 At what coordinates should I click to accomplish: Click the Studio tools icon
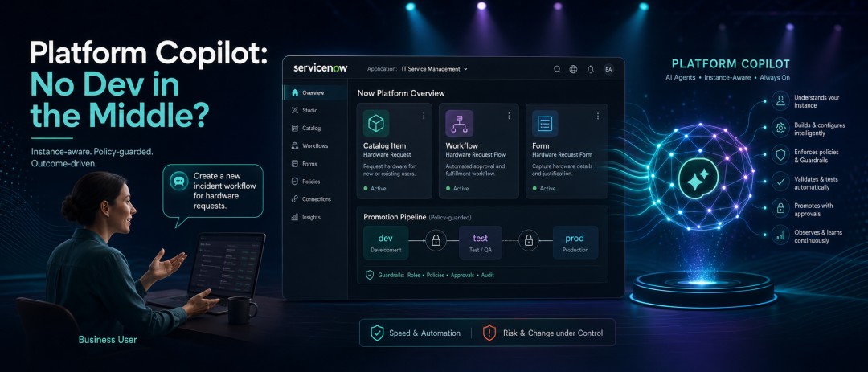[294, 110]
